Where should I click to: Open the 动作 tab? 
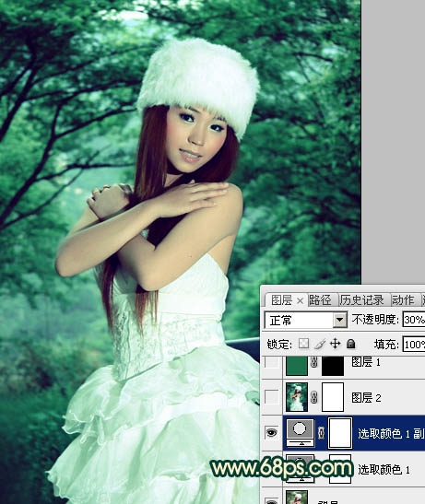(403, 299)
